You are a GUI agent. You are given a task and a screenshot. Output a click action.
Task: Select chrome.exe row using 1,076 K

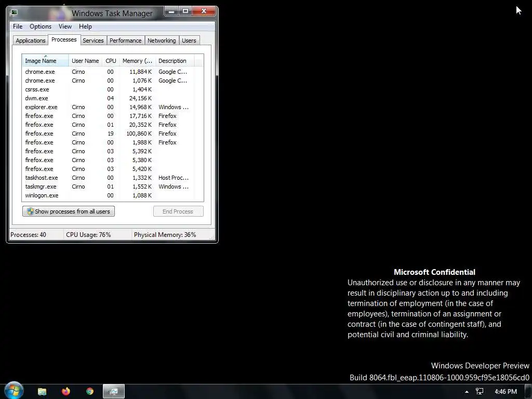click(113, 81)
